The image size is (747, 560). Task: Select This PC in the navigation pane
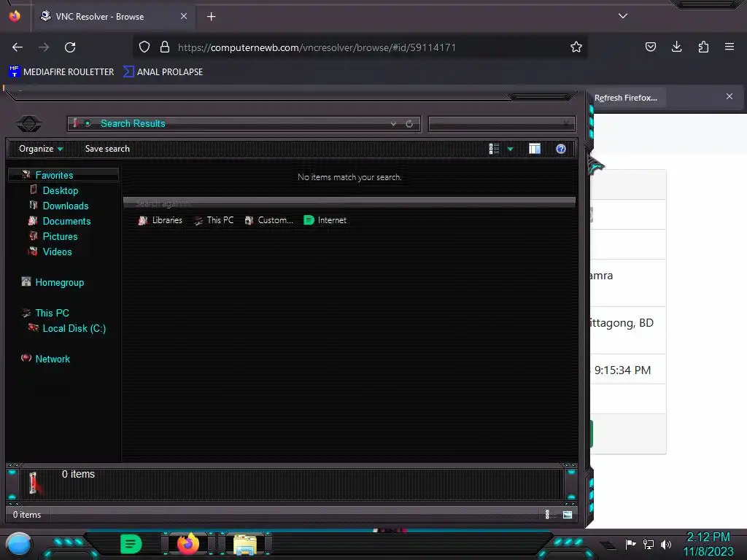pos(52,313)
